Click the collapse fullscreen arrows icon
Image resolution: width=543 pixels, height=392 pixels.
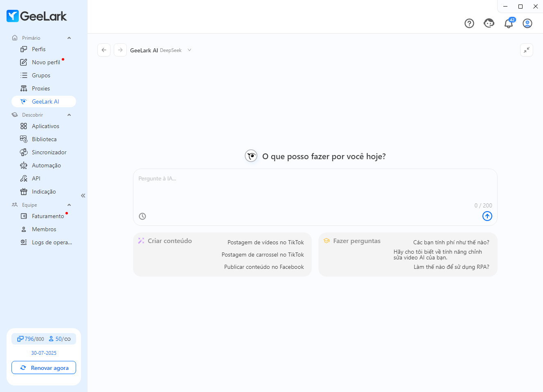527,50
